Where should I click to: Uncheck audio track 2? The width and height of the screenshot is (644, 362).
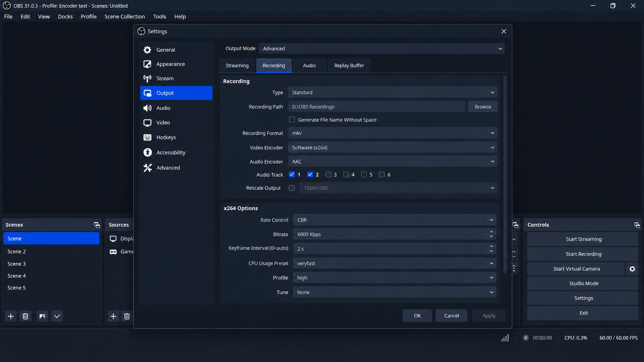[310, 175]
